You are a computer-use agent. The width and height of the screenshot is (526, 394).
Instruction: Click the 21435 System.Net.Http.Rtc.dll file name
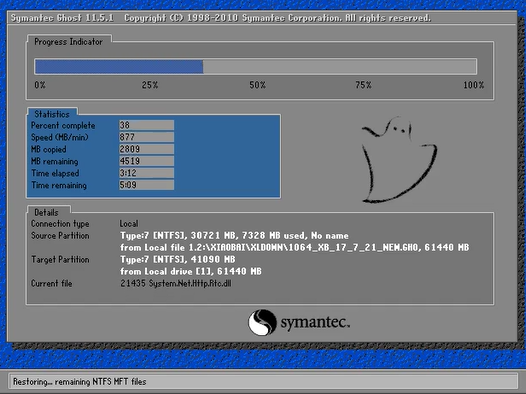pyautogui.click(x=176, y=284)
